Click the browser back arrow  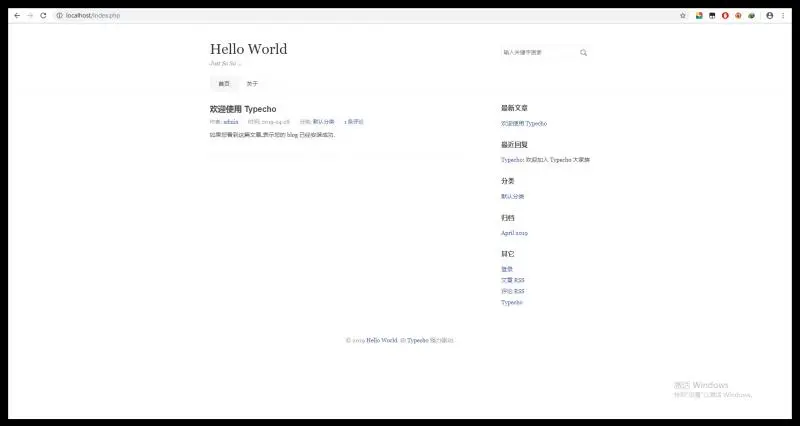point(17,16)
